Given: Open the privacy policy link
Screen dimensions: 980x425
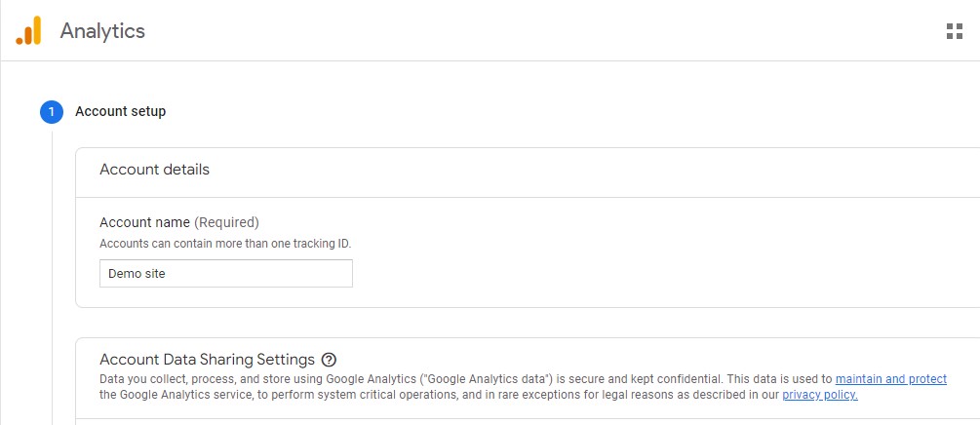Looking at the screenshot, I should pyautogui.click(x=820, y=395).
